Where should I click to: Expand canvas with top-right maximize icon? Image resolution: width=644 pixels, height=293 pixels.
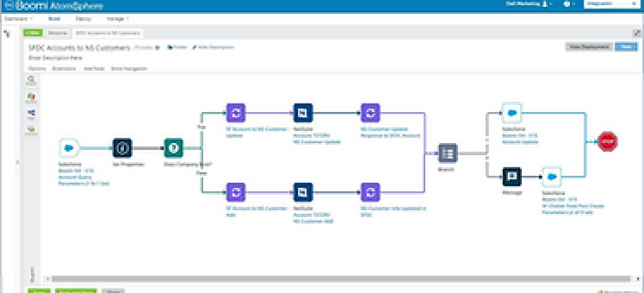637,34
